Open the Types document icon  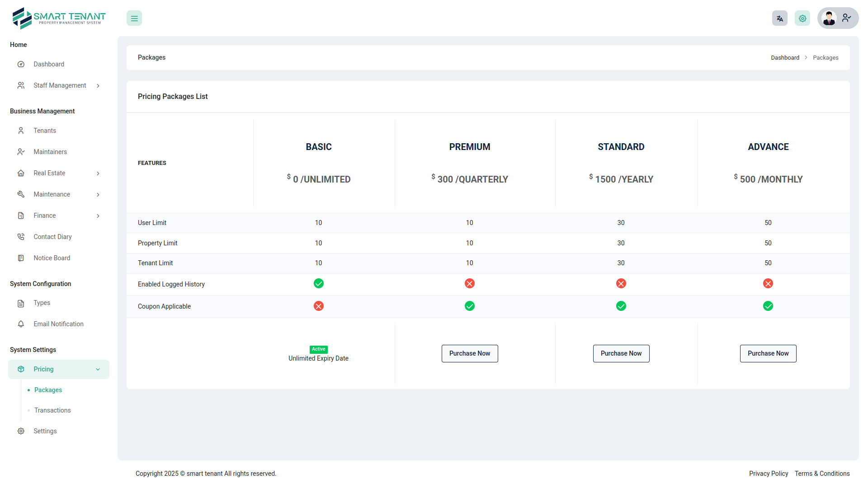click(21, 303)
